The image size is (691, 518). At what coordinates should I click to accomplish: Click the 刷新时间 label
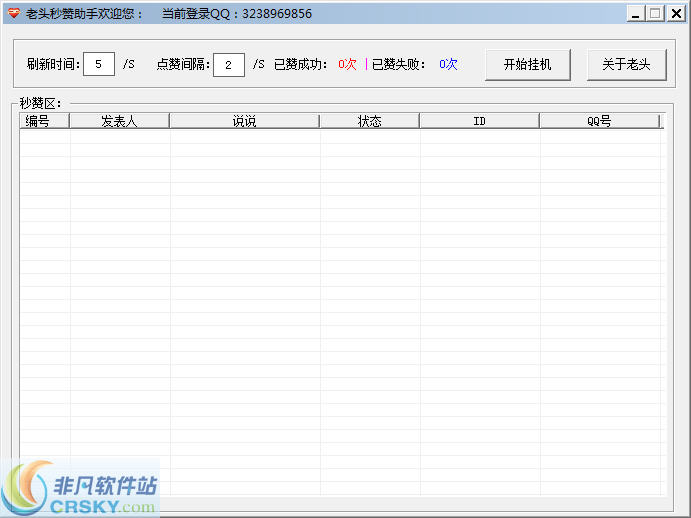point(54,64)
